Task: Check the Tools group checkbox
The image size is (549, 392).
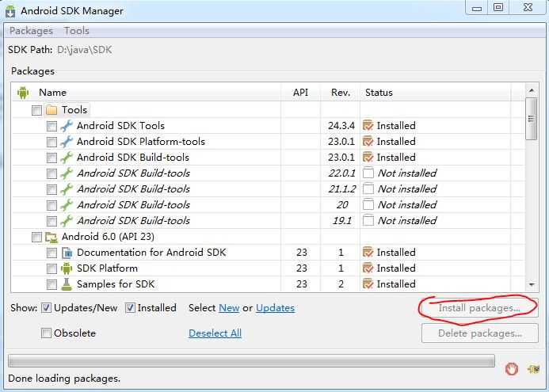Action: click(x=36, y=111)
